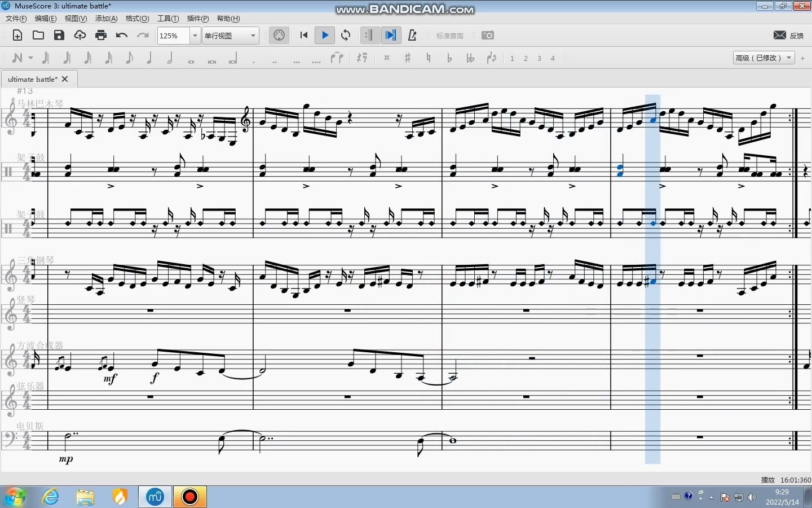Open the 文件(F) menu
This screenshot has width=812, height=508.
[x=16, y=19]
